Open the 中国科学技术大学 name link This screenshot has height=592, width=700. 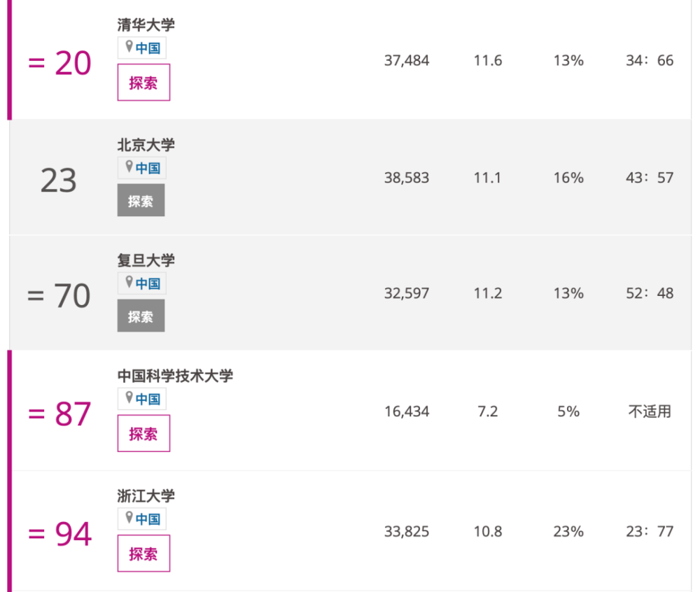pos(175,376)
